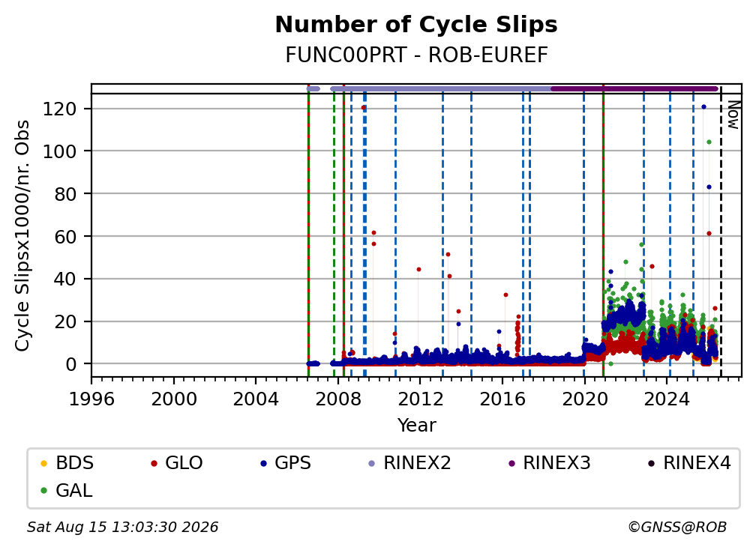The image size is (756, 550).
Task: Click the RINEX4 legend entry
Action: (689, 463)
